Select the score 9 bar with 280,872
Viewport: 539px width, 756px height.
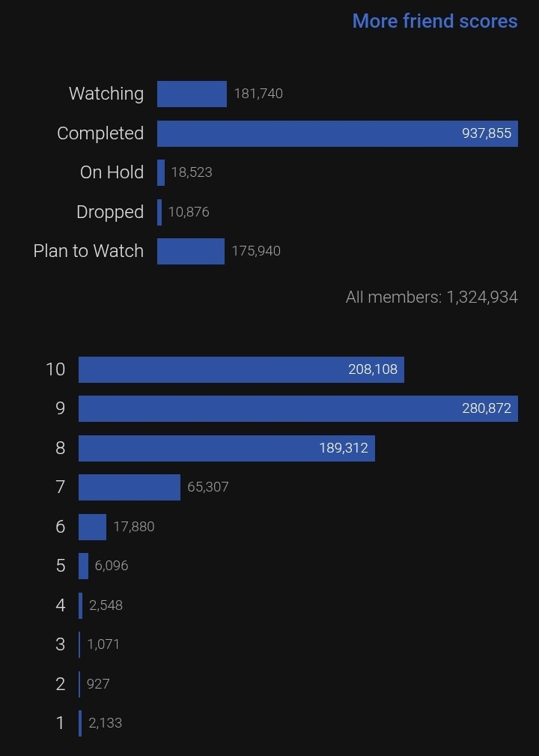pyautogui.click(x=298, y=408)
